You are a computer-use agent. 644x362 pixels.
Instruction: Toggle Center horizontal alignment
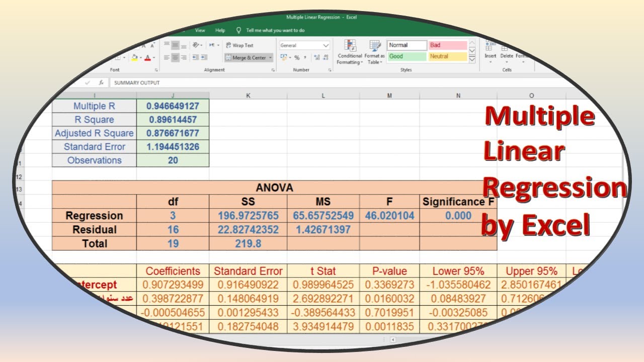point(175,58)
